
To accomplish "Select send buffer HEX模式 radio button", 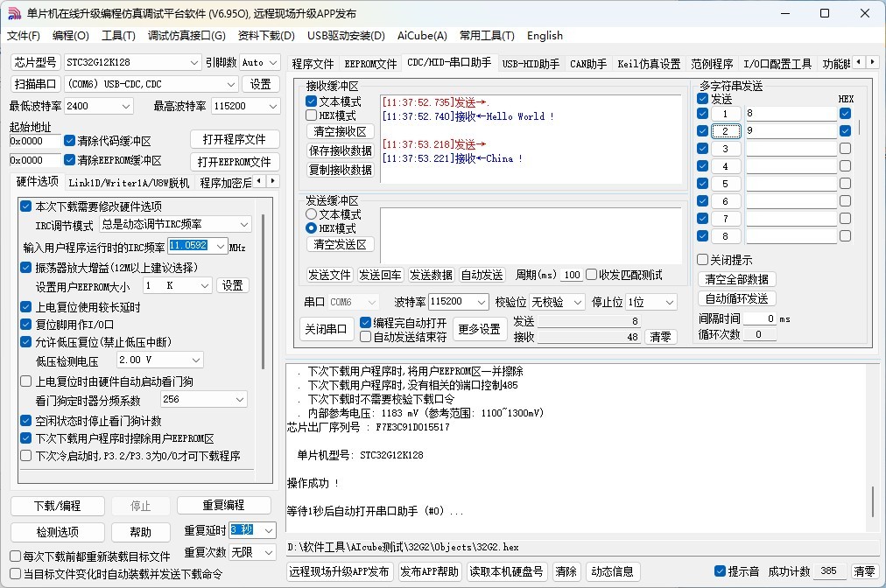I will coord(312,228).
